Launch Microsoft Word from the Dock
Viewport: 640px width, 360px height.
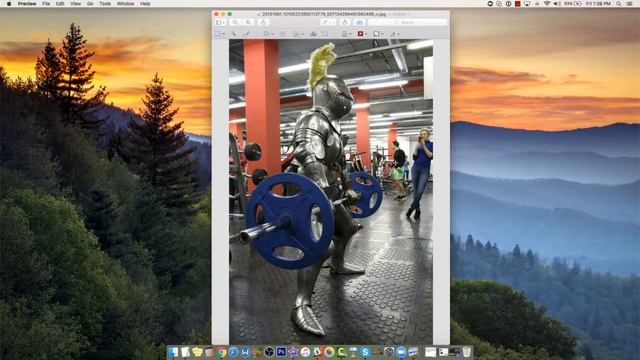click(x=245, y=352)
